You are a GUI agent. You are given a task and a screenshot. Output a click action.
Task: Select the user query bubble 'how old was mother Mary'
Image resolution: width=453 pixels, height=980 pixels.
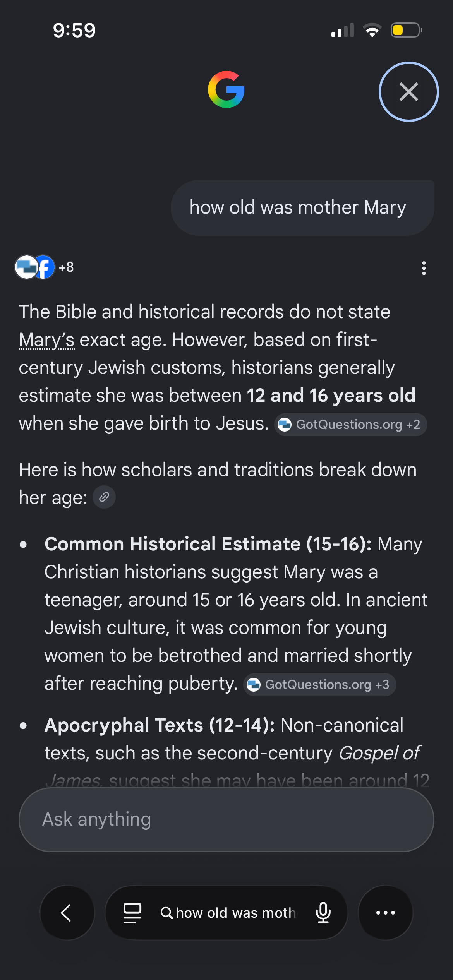click(302, 208)
